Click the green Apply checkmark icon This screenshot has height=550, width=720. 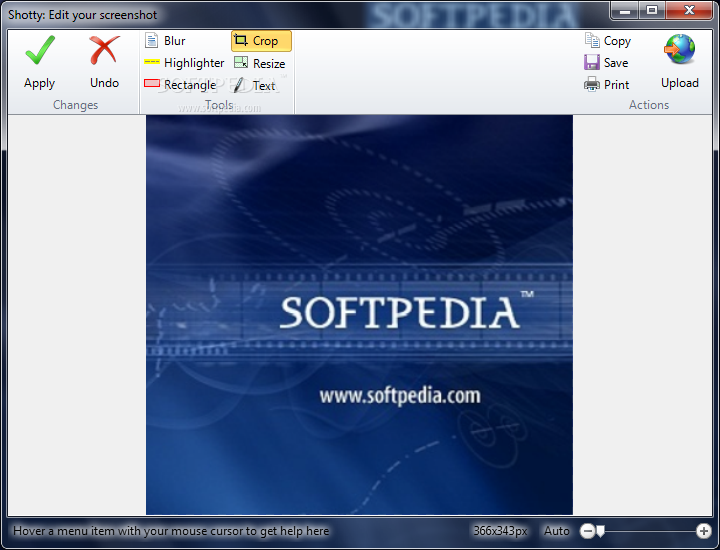tap(40, 50)
